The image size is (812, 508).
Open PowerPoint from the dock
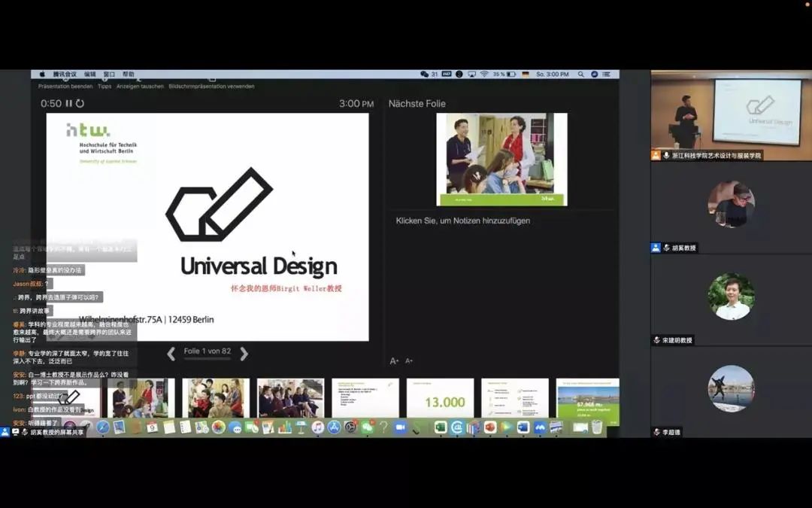coord(490,427)
